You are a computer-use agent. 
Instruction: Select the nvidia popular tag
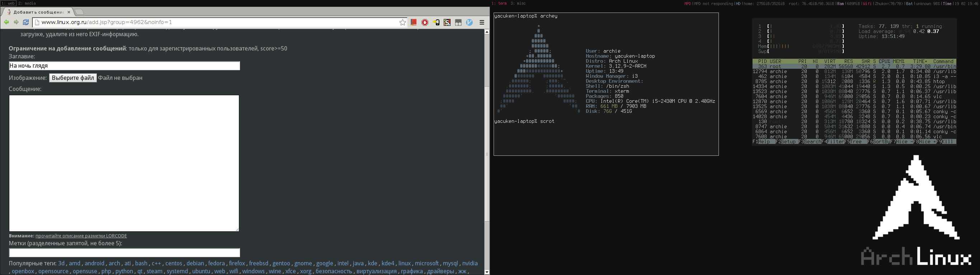470,263
